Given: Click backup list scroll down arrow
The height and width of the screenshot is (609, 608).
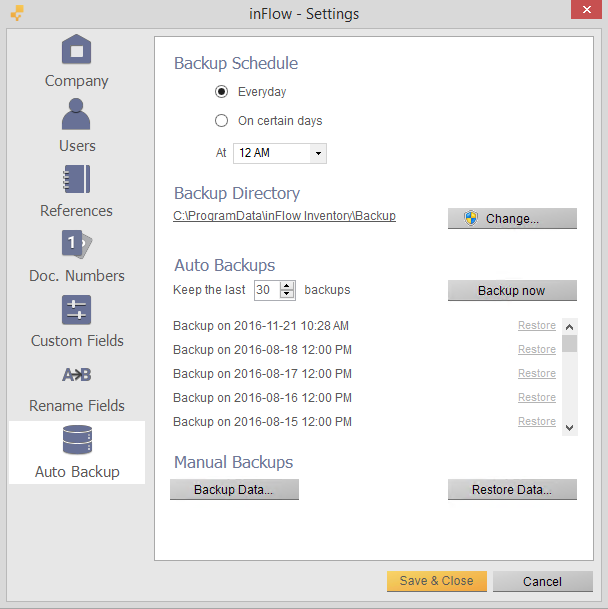Looking at the screenshot, I should [570, 428].
